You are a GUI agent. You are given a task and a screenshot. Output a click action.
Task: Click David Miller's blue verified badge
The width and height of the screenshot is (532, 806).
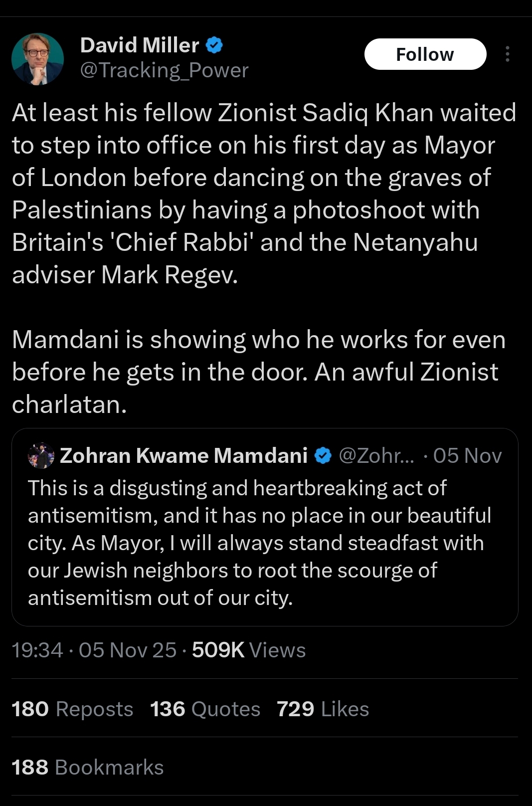214,45
